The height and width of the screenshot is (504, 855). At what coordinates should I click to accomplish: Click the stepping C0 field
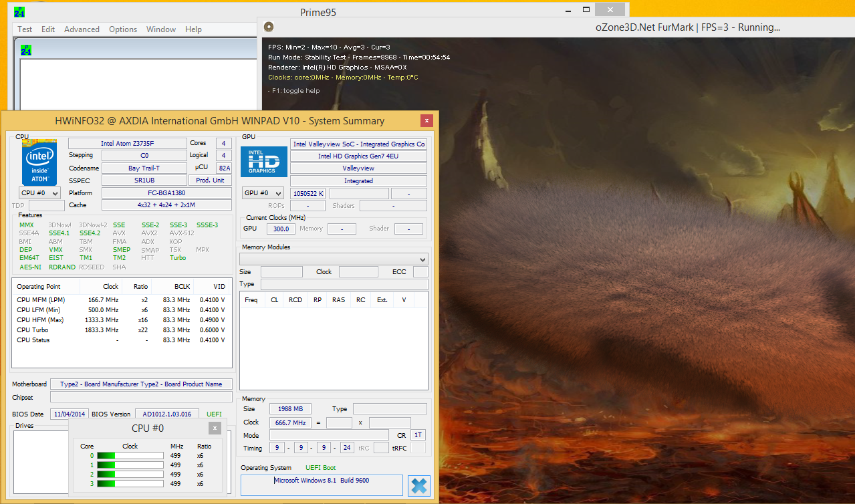[144, 155]
